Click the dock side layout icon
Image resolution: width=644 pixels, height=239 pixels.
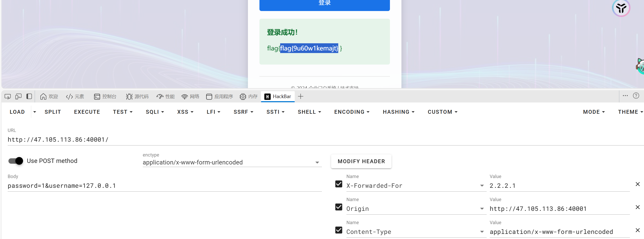coord(29,96)
